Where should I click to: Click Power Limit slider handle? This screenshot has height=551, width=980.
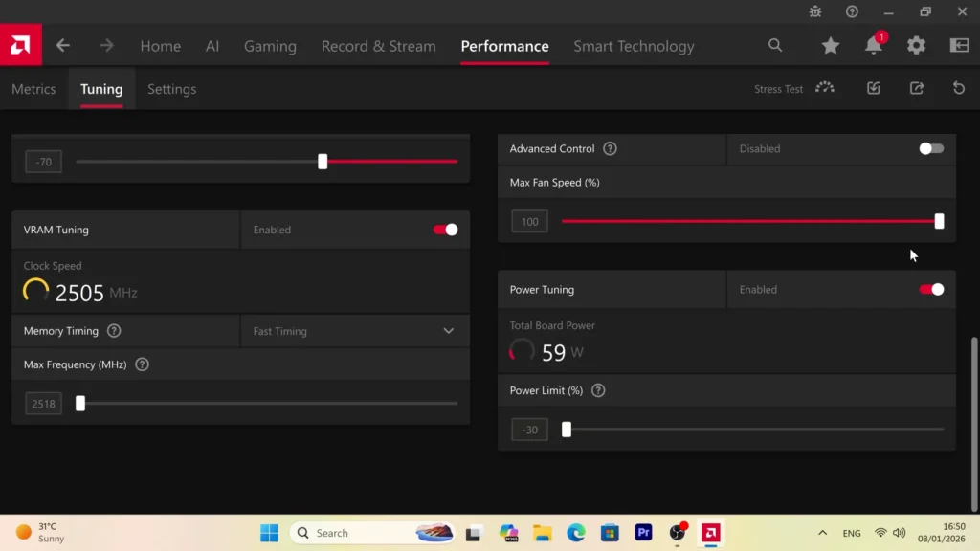(567, 430)
